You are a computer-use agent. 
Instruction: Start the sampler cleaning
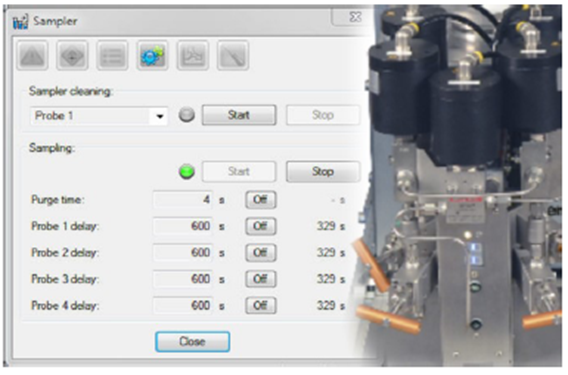239,115
